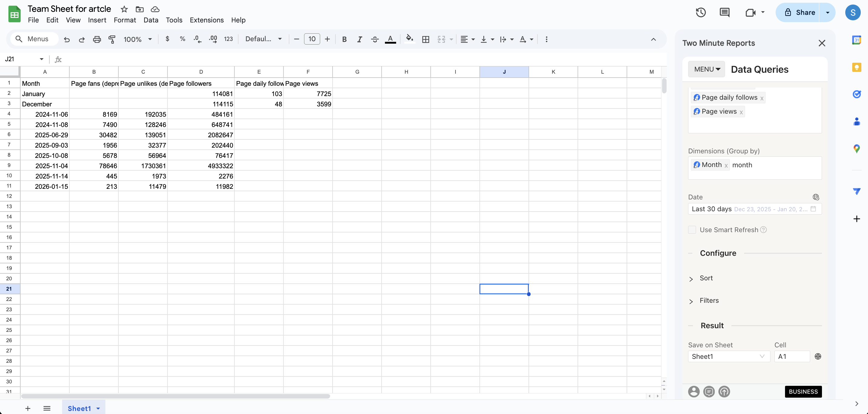Open version history clock icon
Screen dimensions: 868x414
pos(701,12)
